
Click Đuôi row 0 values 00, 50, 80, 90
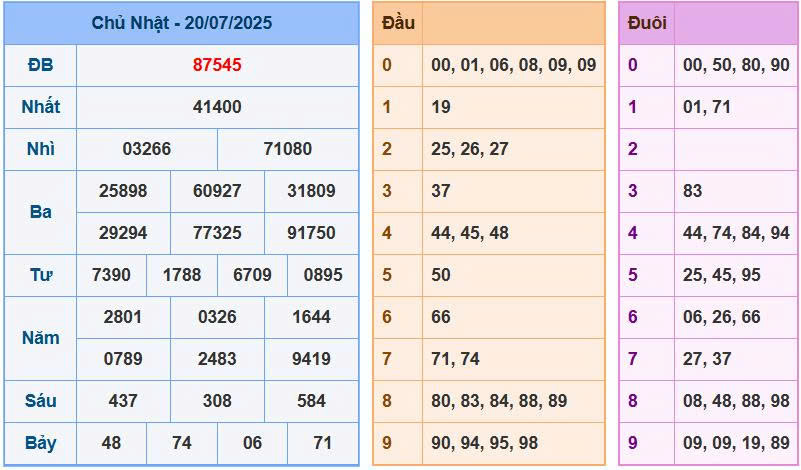pyautogui.click(x=736, y=65)
